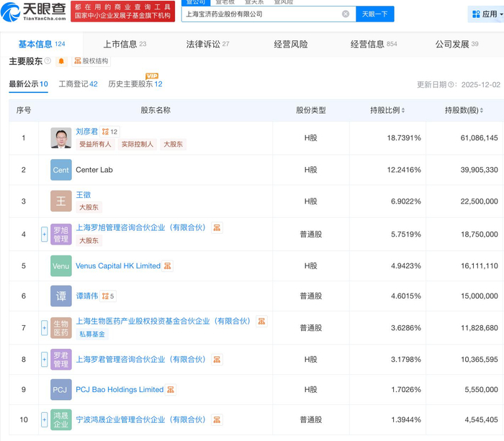Click 刘彦君 profile photo thumbnail
504x441 pixels.
point(61,138)
